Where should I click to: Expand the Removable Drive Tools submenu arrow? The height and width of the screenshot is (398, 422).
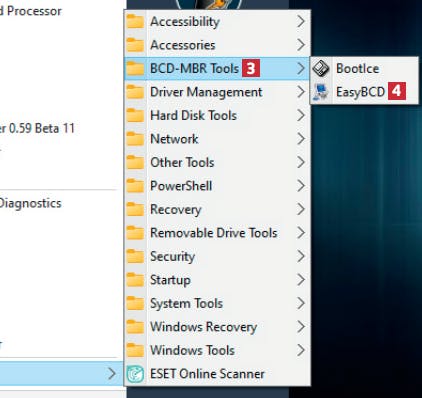[x=301, y=233]
